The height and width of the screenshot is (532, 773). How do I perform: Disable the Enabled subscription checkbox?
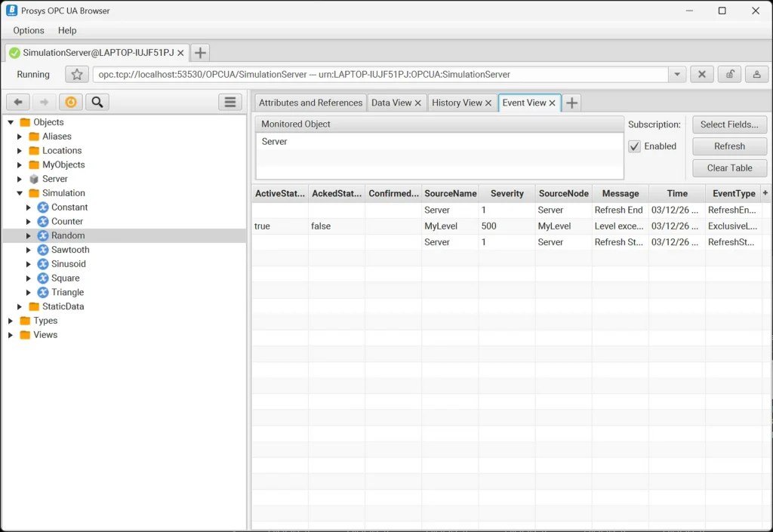[x=634, y=146]
